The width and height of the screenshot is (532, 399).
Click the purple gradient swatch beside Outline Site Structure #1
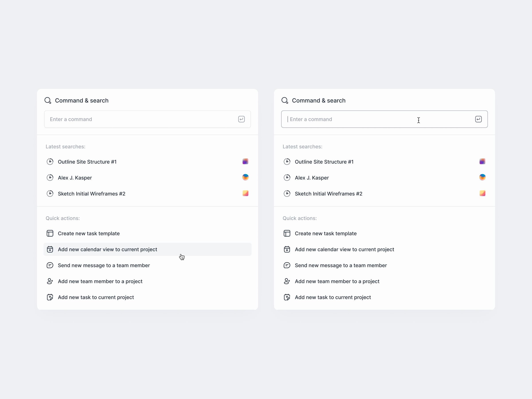[245, 161]
